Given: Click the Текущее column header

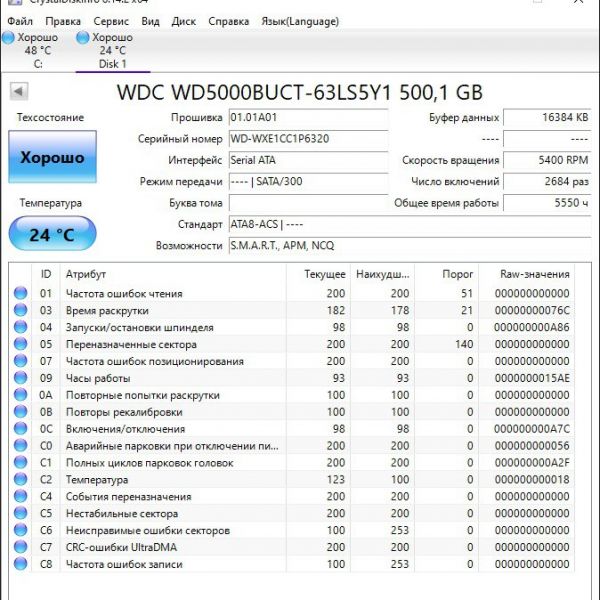Looking at the screenshot, I should 318,274.
